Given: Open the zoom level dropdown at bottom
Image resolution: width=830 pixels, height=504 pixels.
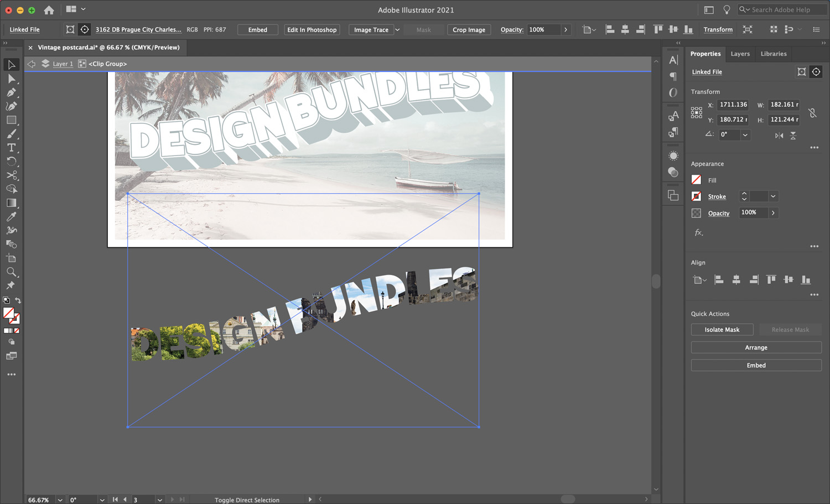Looking at the screenshot, I should coord(60,500).
